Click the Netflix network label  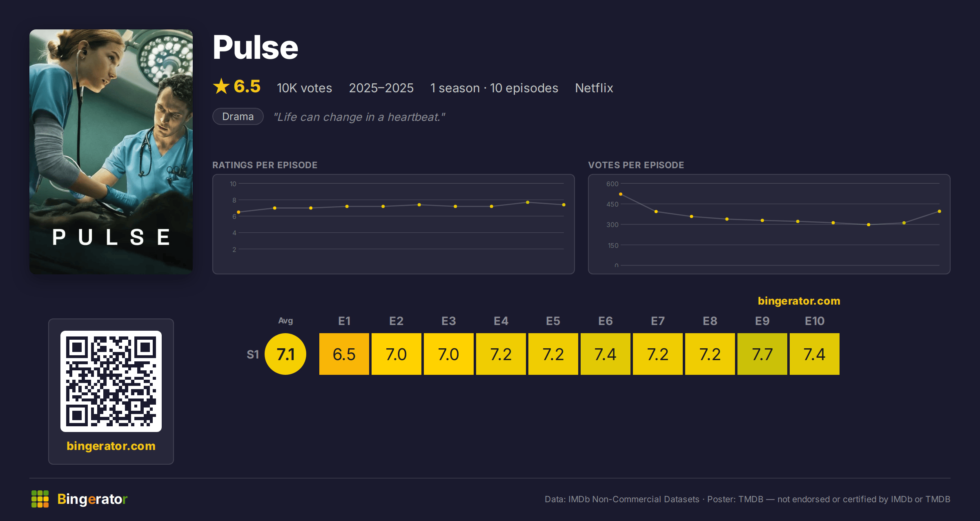click(594, 88)
